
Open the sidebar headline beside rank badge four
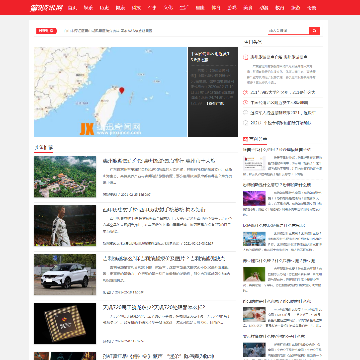pyautogui.click(x=282, y=113)
